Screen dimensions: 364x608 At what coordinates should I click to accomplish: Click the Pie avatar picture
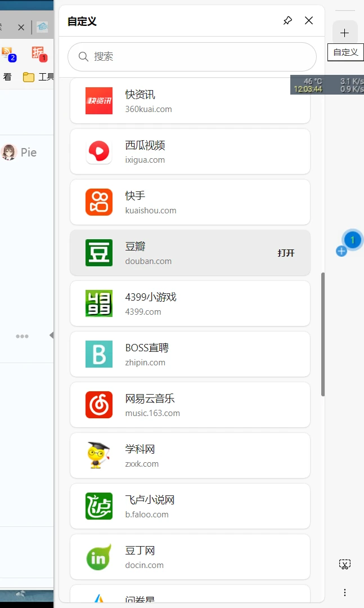(x=9, y=152)
